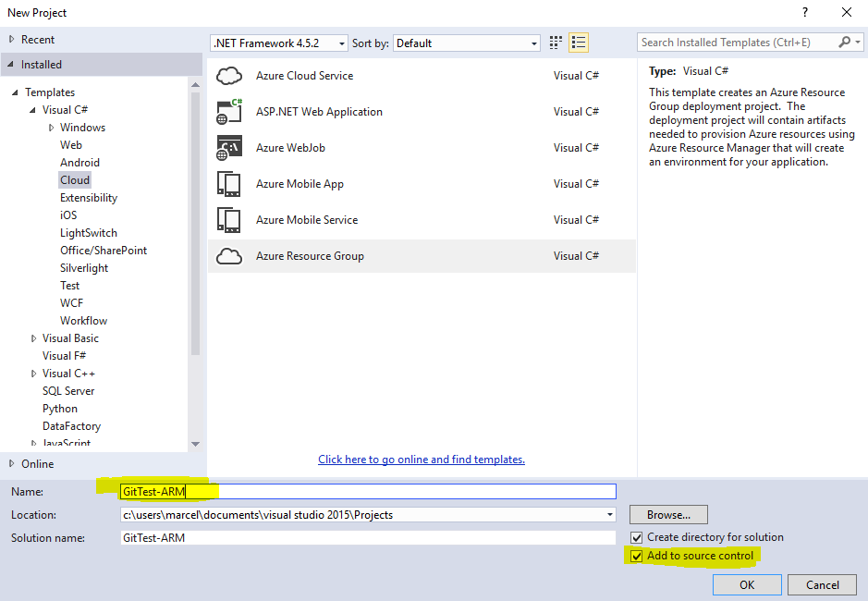
Task: Expand the Online templates section
Action: (12, 464)
